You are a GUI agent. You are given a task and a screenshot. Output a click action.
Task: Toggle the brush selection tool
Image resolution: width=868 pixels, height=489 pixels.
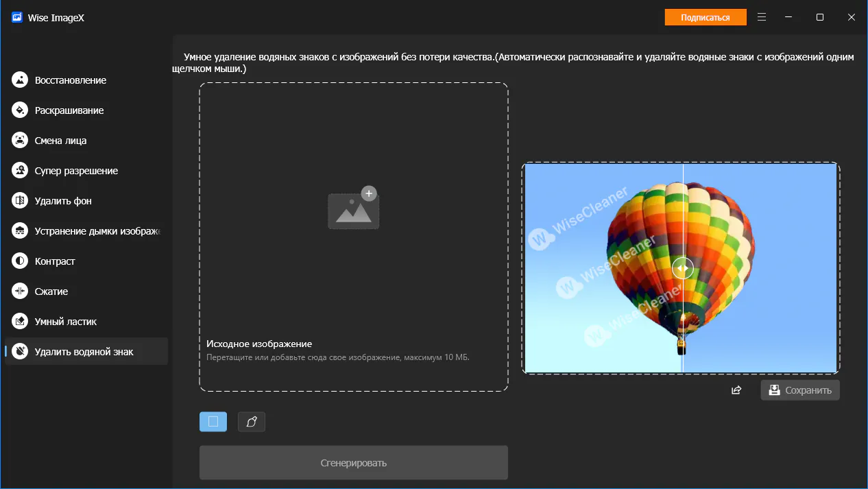tap(252, 422)
